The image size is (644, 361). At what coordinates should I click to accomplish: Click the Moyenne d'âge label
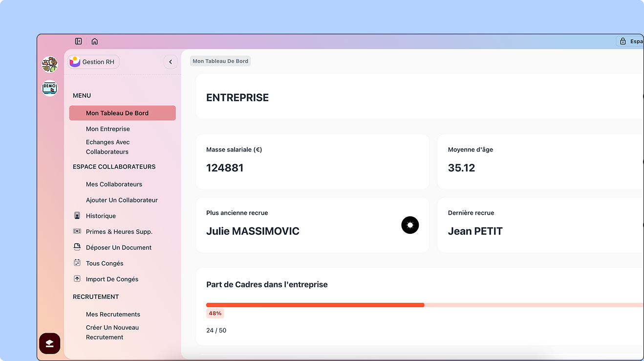[x=470, y=150]
